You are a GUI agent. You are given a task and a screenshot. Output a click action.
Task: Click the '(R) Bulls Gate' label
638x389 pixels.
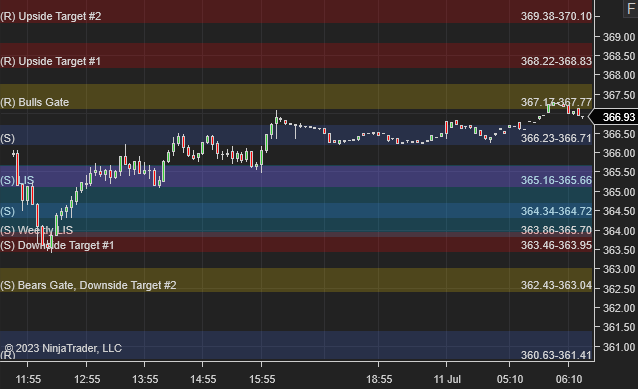[x=35, y=102]
